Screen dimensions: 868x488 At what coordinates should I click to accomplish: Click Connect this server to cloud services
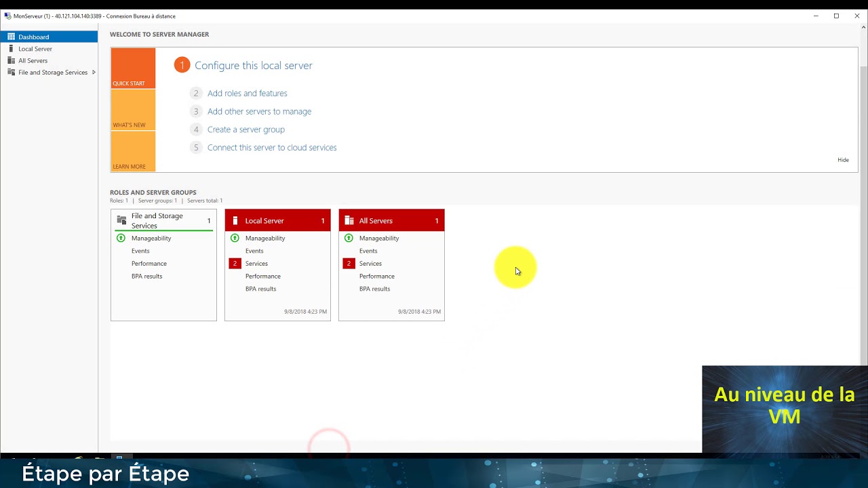pos(272,148)
